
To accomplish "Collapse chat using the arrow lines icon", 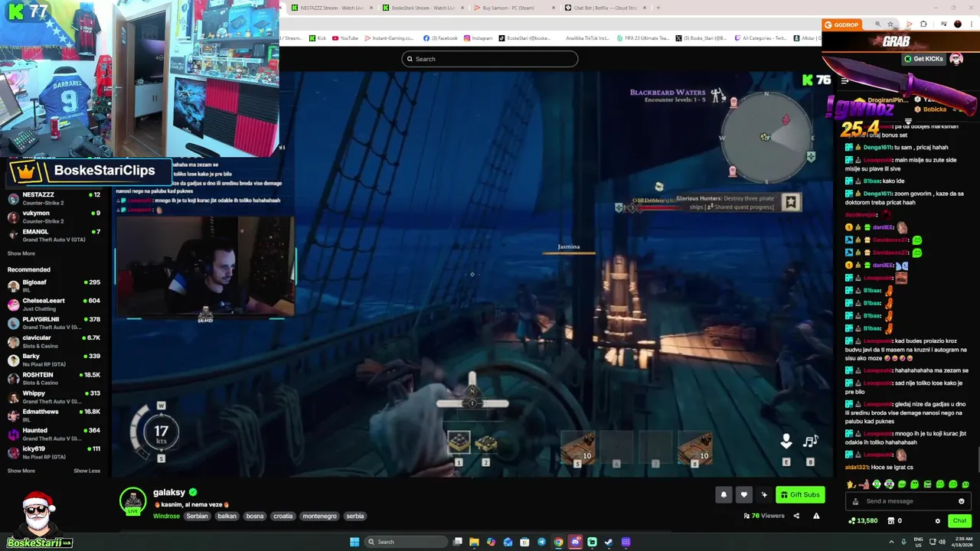I will pyautogui.click(x=844, y=80).
